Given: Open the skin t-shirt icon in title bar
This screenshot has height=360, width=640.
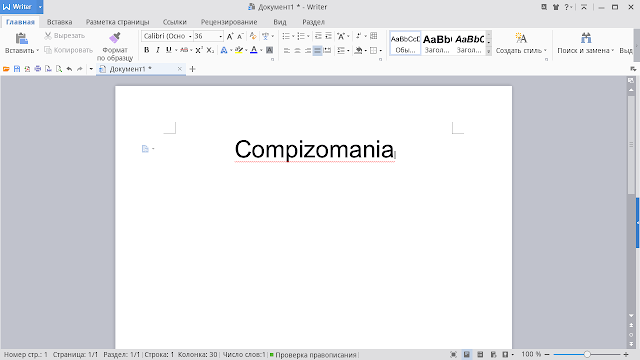Looking at the screenshot, I should [556, 7].
